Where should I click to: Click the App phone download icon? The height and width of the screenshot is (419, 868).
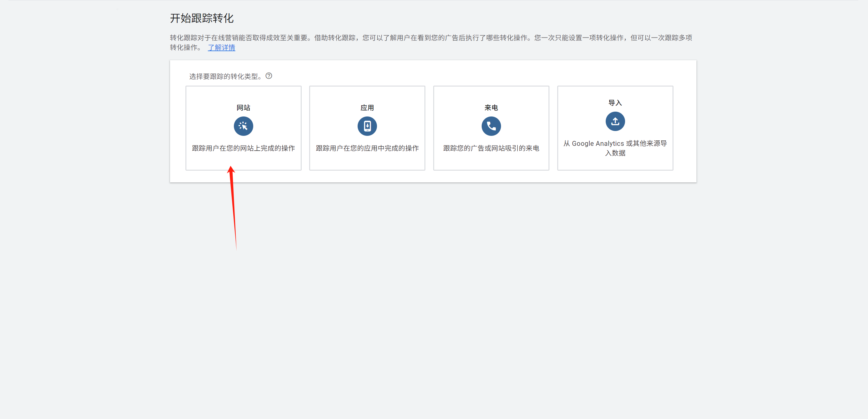(367, 126)
